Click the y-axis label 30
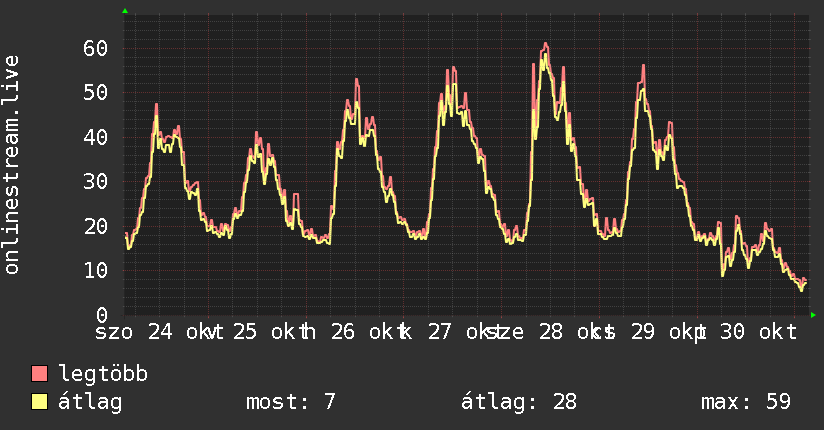Viewport: 824px width, 430px height. [96, 182]
